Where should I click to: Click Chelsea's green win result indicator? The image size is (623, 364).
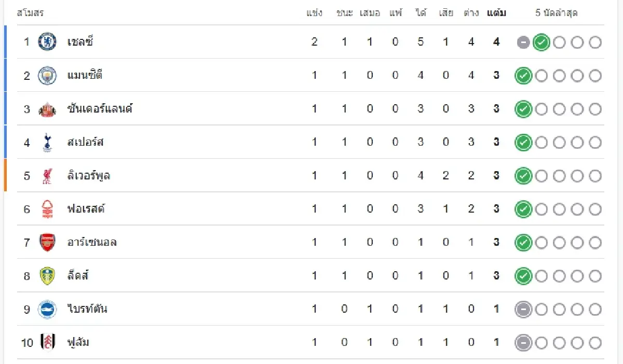[x=541, y=43]
